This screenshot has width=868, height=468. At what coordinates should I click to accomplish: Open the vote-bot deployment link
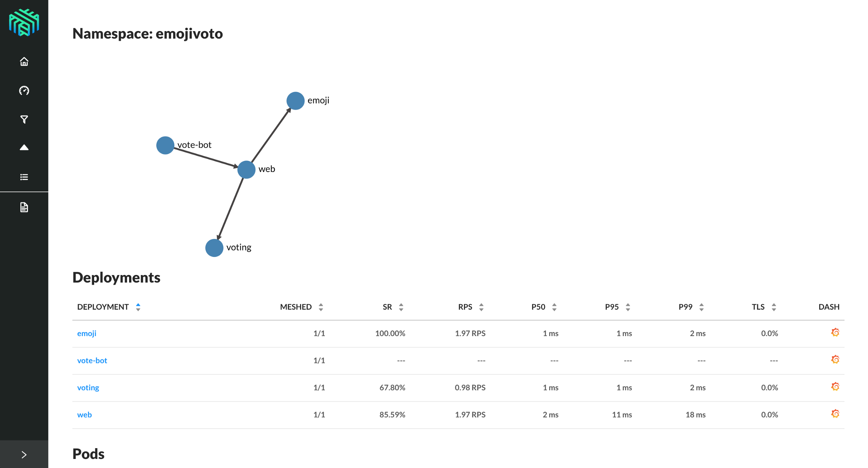pyautogui.click(x=92, y=360)
